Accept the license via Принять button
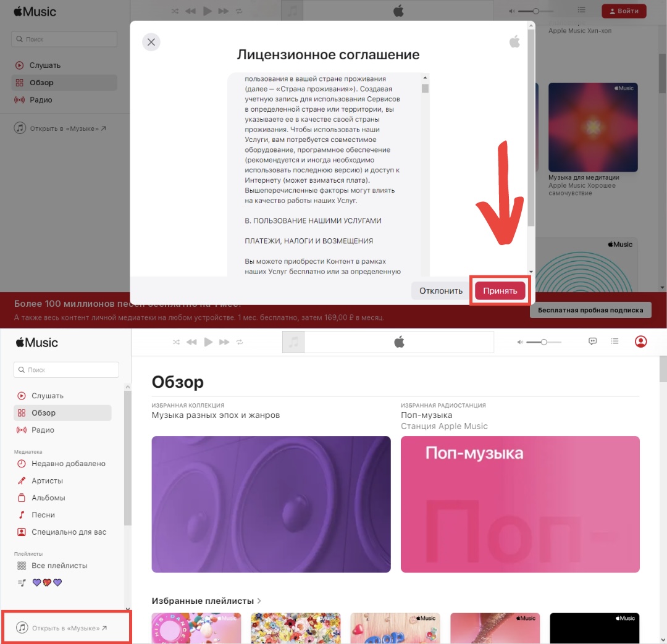Screen dimensions: 667x644 click(x=500, y=291)
